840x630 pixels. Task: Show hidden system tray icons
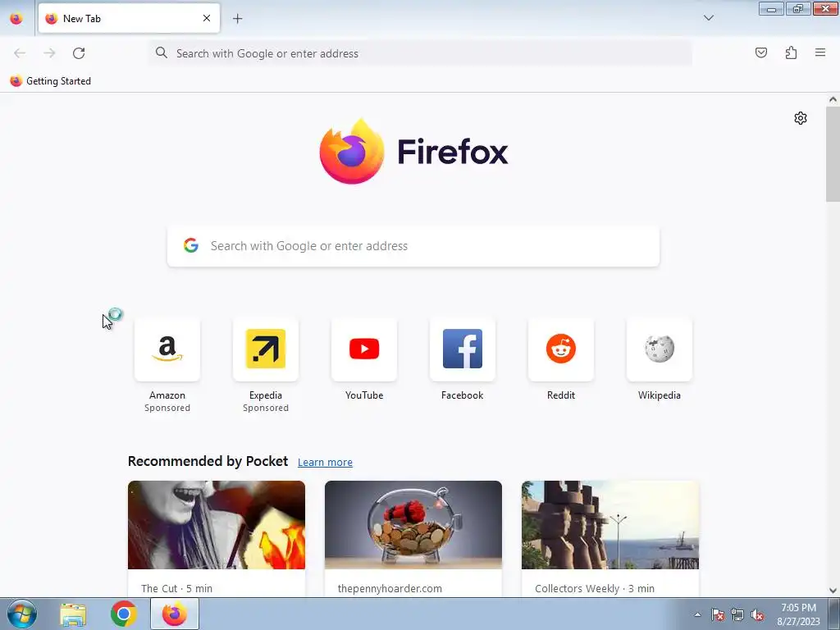point(697,614)
